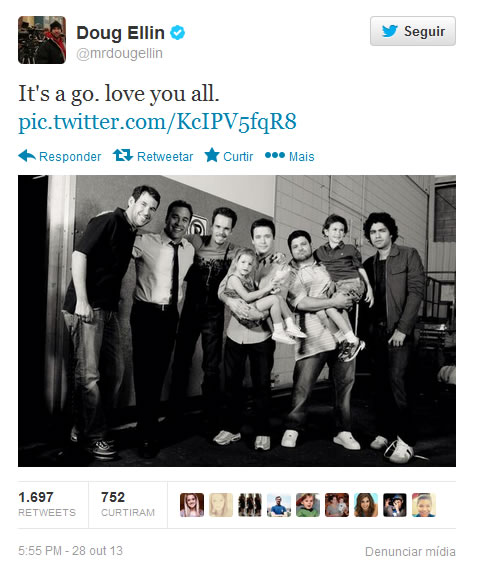The height and width of the screenshot is (562, 481).
Task: Click the Retweetar retweet icon
Action: click(123, 156)
